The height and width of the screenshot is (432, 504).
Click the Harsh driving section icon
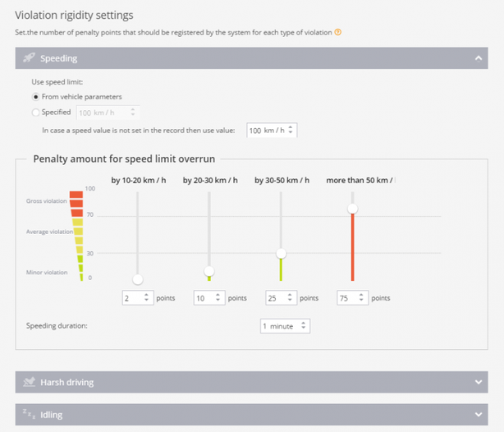tap(29, 382)
